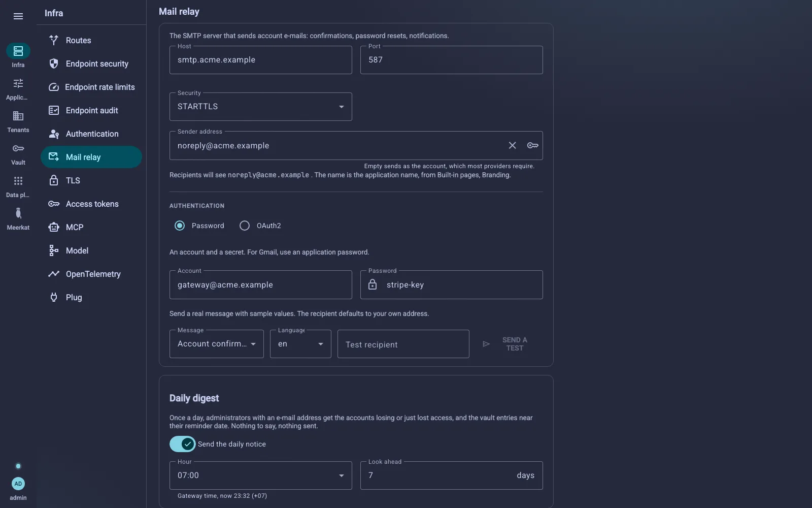Click the lock icon in Password field
The width and height of the screenshot is (812, 508).
pos(373,284)
